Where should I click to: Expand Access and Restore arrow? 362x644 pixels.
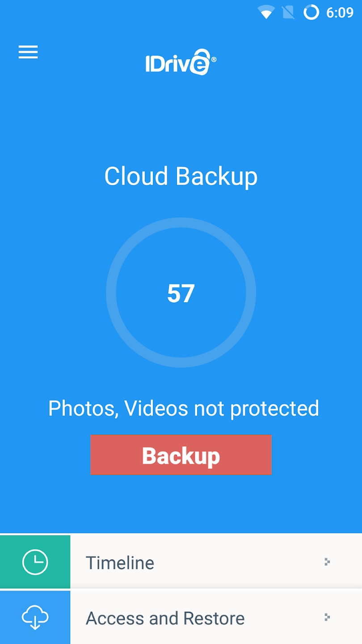pos(327,617)
